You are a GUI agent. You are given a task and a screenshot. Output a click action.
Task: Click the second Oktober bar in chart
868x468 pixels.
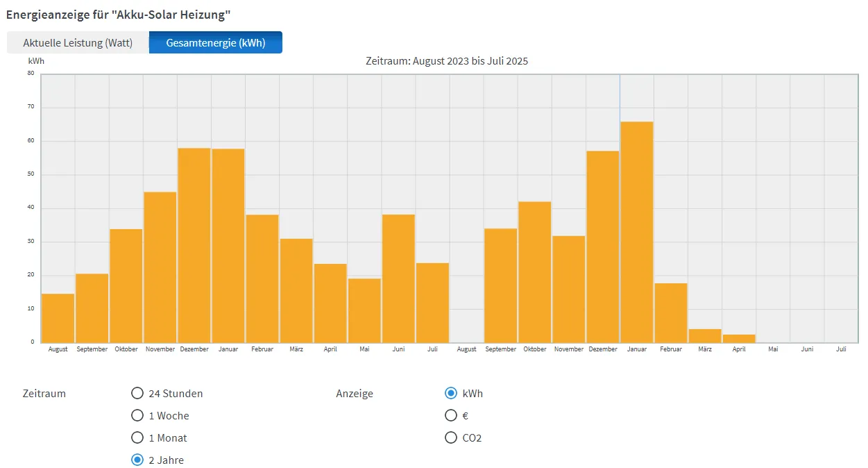[534, 272]
